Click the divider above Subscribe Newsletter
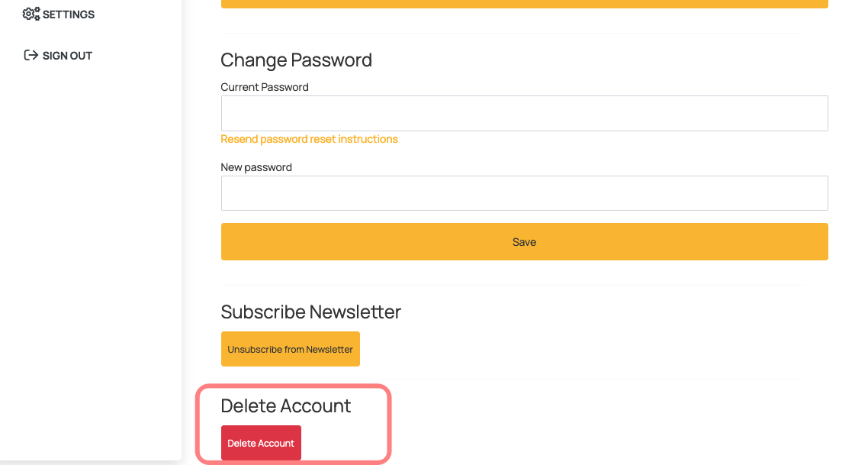The width and height of the screenshot is (868, 465). click(512, 286)
